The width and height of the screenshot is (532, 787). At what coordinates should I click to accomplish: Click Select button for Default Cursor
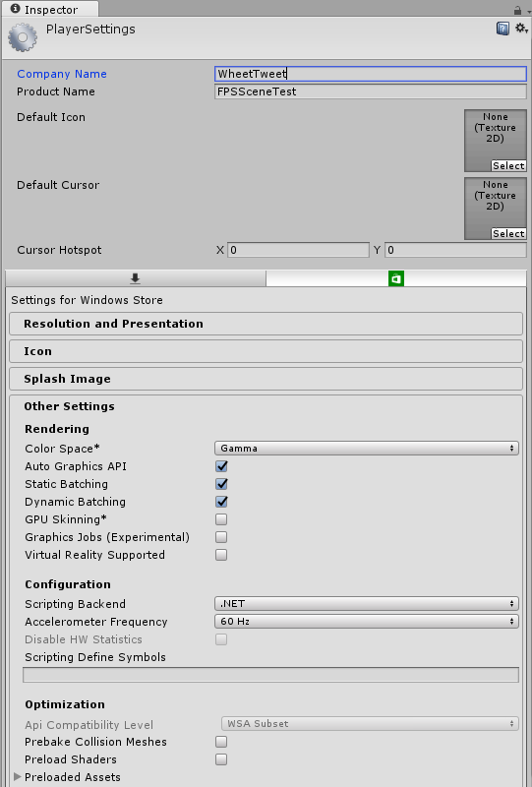(x=508, y=233)
